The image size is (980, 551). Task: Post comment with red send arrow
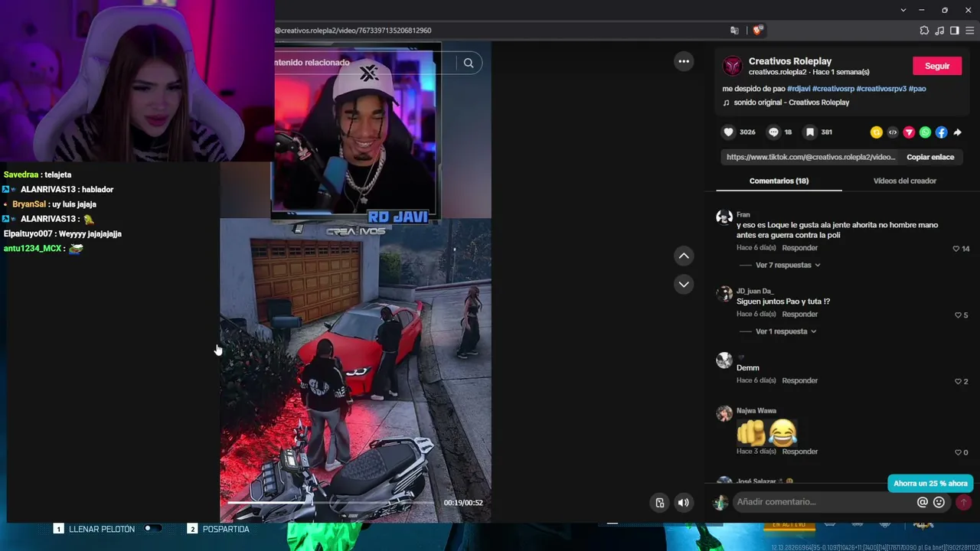coord(963,502)
